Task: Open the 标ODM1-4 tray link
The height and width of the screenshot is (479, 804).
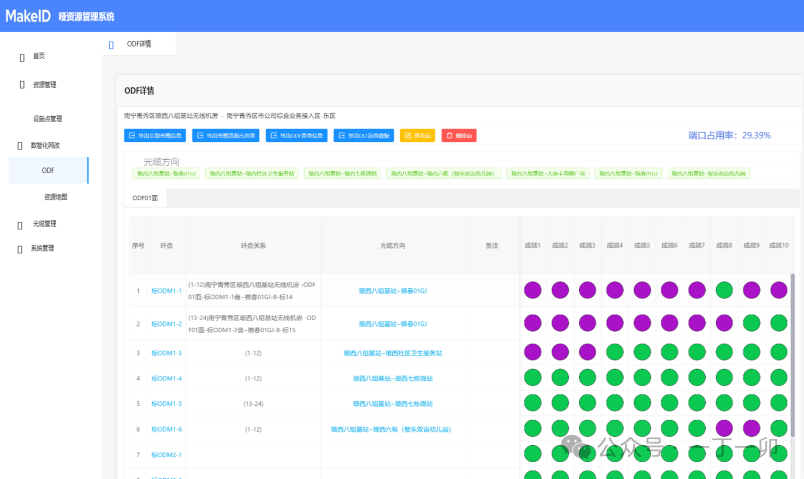Action: tap(166, 378)
